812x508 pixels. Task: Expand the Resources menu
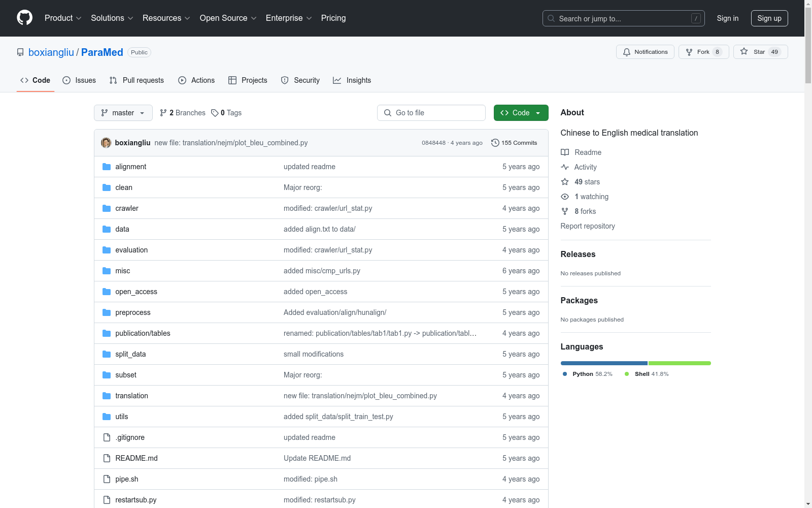[x=166, y=18]
